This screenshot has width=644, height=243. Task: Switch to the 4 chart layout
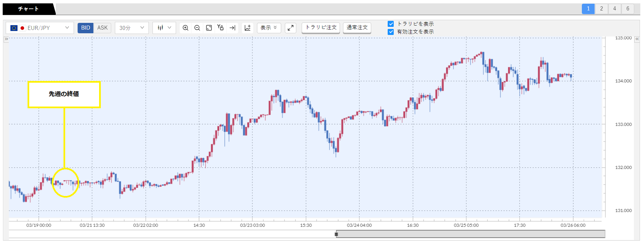pyautogui.click(x=614, y=9)
